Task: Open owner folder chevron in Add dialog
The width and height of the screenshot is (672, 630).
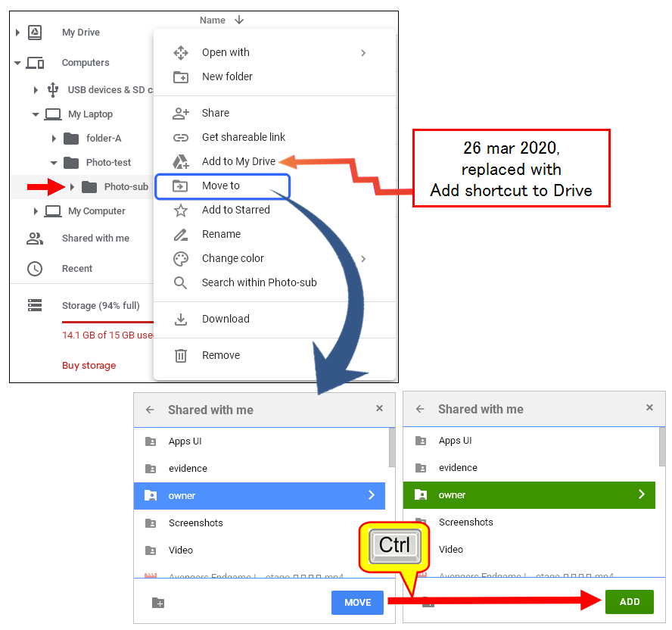Action: (642, 494)
